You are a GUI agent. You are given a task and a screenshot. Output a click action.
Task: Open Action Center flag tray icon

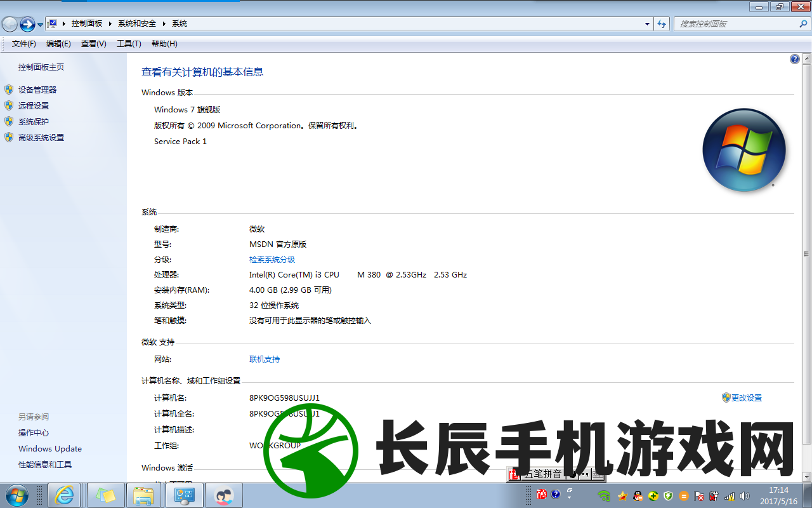point(699,496)
